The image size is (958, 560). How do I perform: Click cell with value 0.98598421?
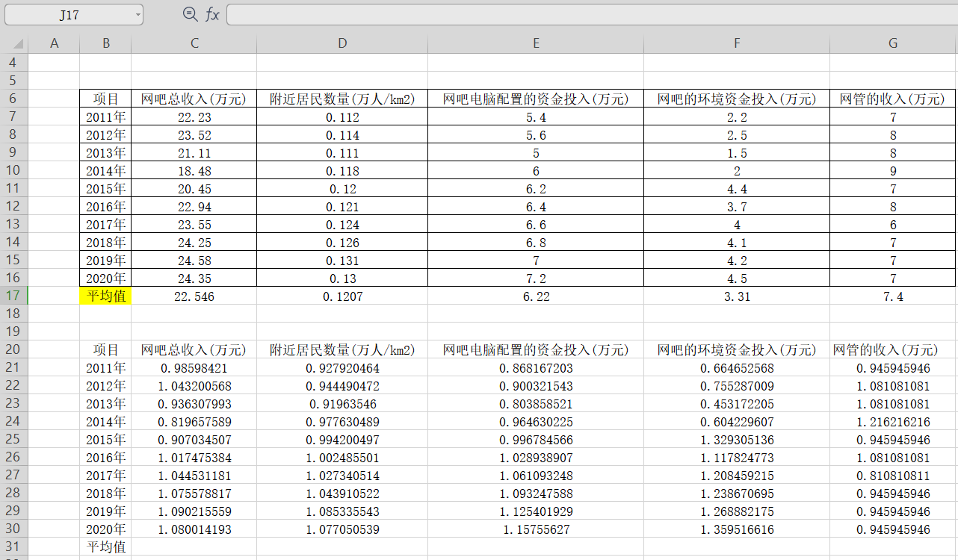coord(194,367)
